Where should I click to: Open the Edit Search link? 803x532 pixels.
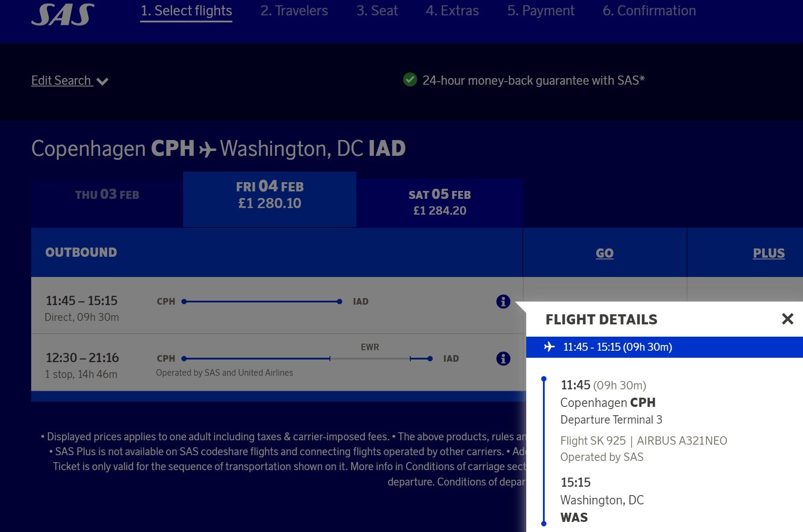(61, 81)
